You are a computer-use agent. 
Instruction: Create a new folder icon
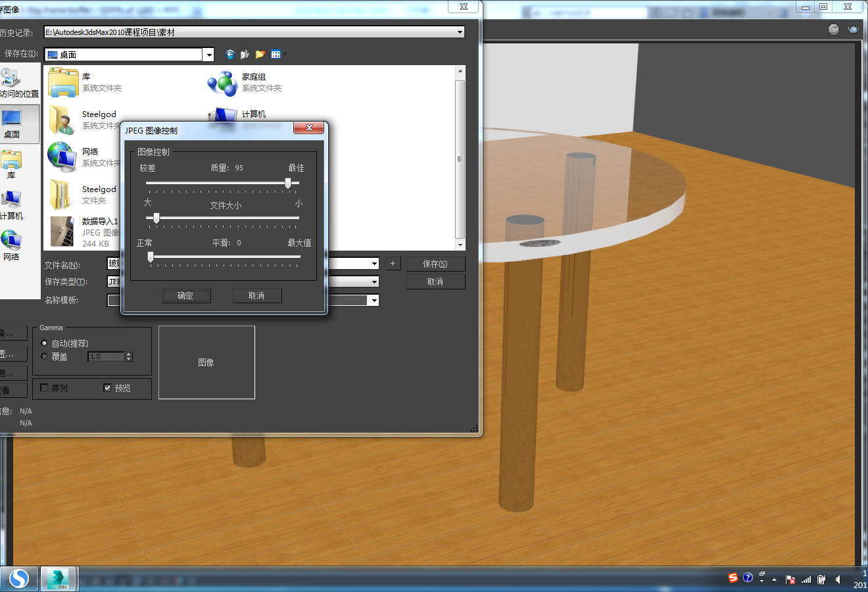(x=260, y=55)
